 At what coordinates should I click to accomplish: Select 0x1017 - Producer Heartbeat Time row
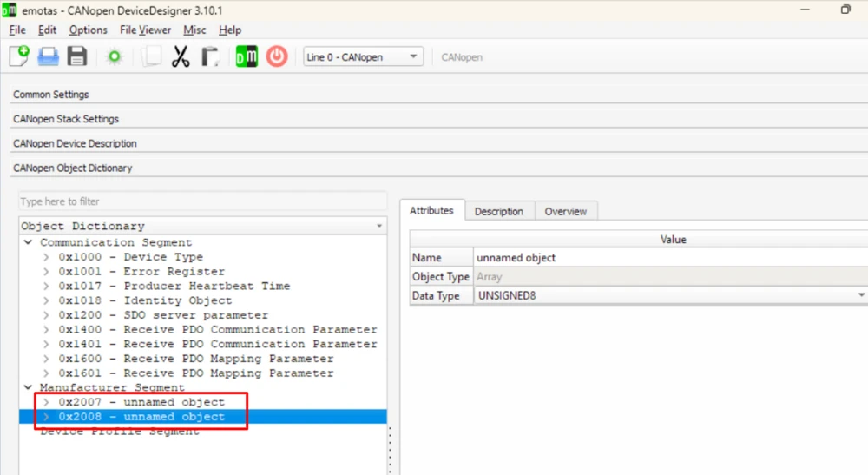tap(174, 286)
